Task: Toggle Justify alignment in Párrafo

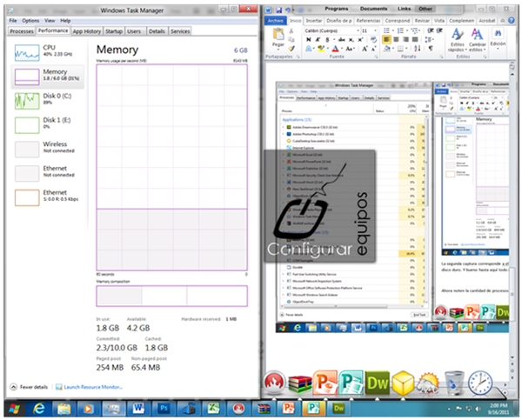Action: click(x=415, y=40)
